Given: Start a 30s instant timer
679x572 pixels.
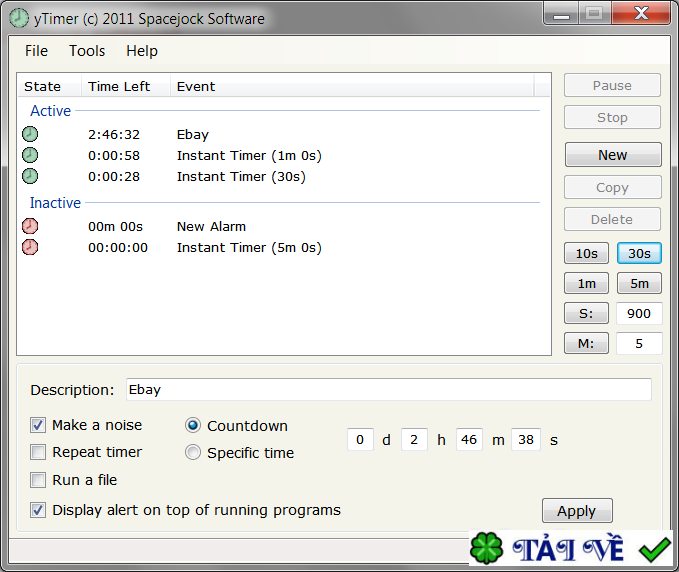Looking at the screenshot, I should point(639,253).
